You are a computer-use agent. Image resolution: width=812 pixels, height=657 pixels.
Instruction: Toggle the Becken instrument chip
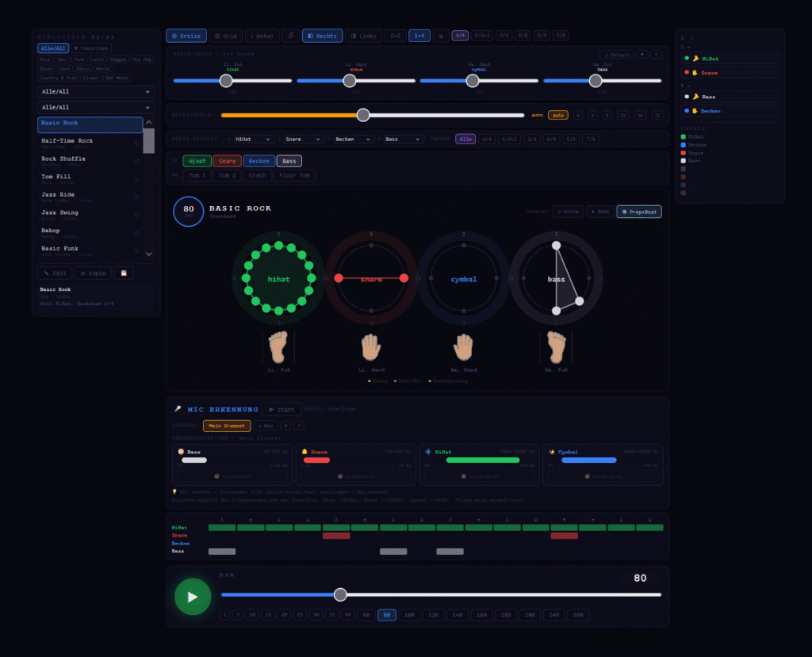pos(259,161)
